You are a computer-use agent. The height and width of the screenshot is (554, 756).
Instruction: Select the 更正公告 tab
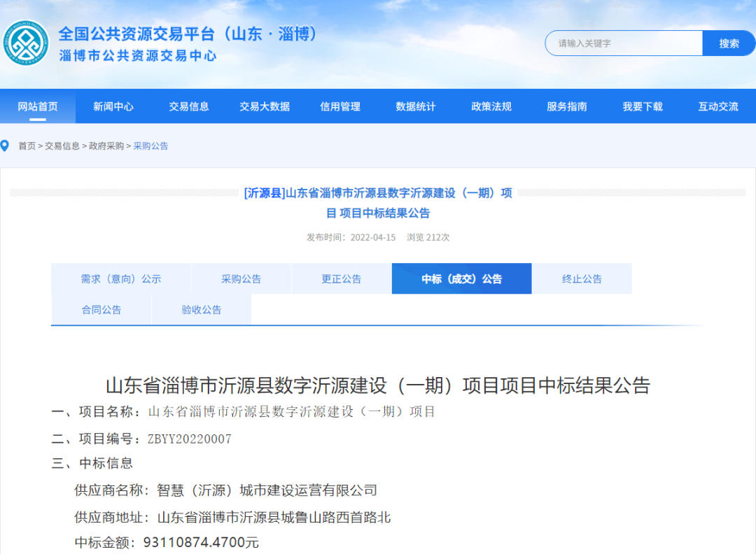(x=342, y=279)
